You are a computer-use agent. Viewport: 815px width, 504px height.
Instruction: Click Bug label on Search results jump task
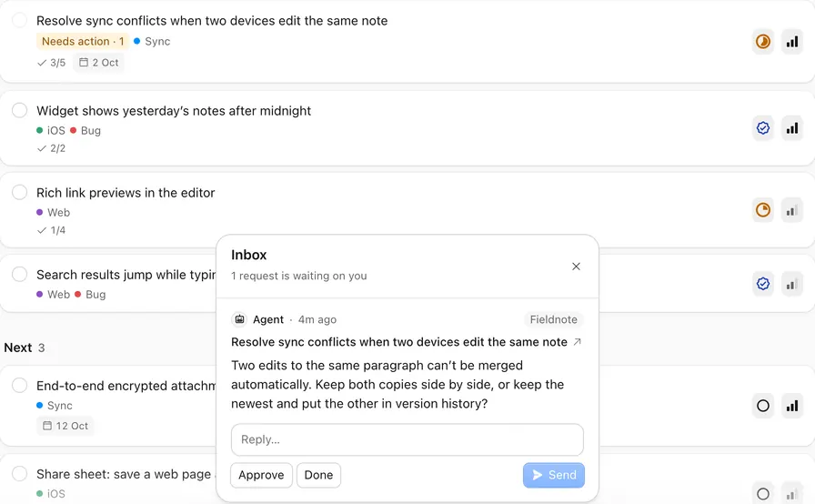pyautogui.click(x=90, y=294)
